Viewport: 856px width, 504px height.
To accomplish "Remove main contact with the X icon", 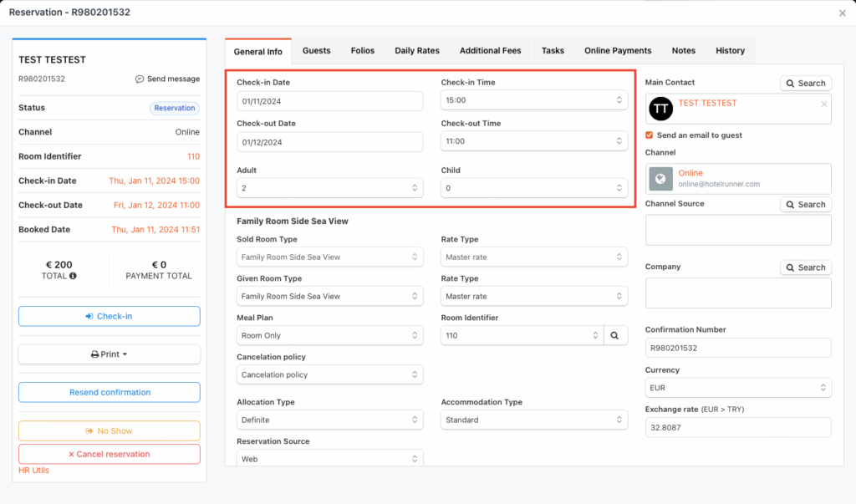I will click(x=823, y=104).
